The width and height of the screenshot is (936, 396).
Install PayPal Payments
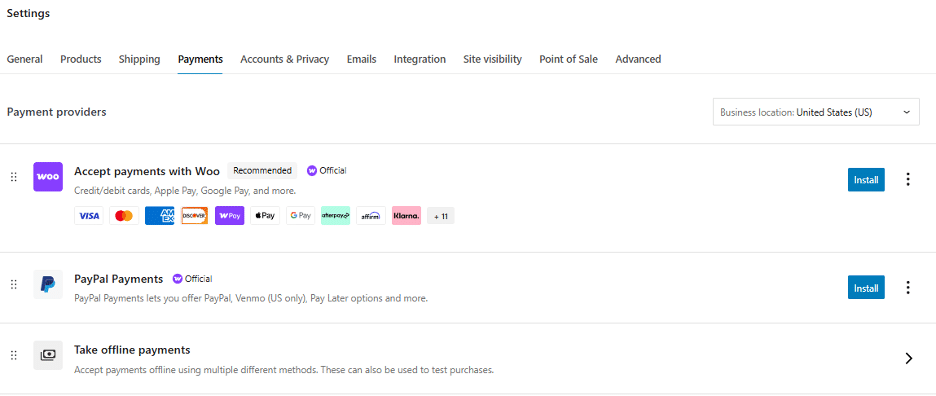[x=866, y=288]
